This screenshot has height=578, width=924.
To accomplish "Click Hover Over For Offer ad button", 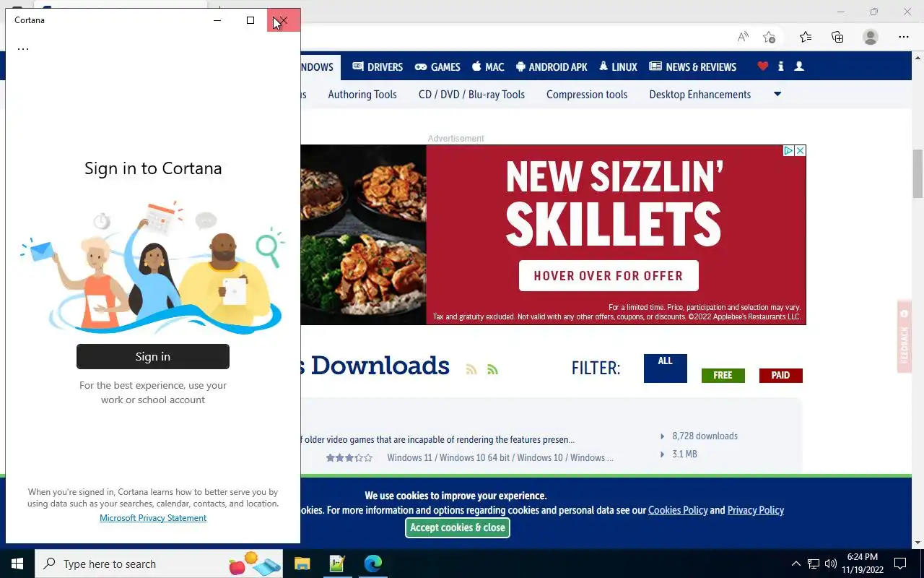I will click(x=609, y=276).
